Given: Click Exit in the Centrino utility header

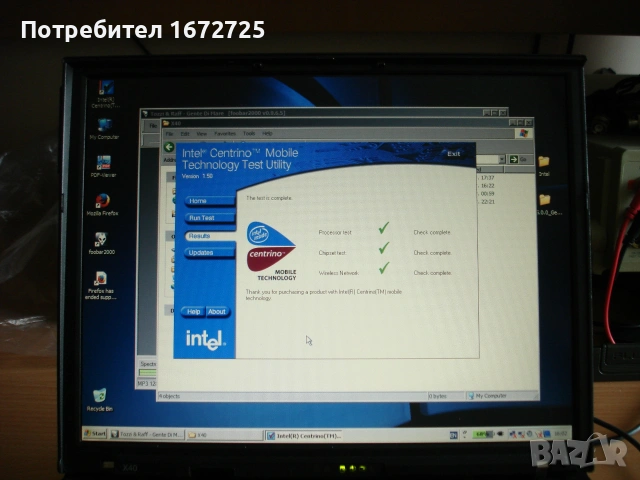Looking at the screenshot, I should pyautogui.click(x=453, y=154).
